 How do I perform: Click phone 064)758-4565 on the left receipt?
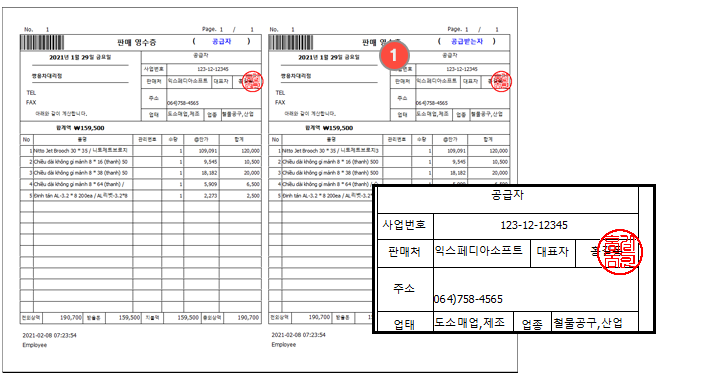pyautogui.click(x=183, y=103)
